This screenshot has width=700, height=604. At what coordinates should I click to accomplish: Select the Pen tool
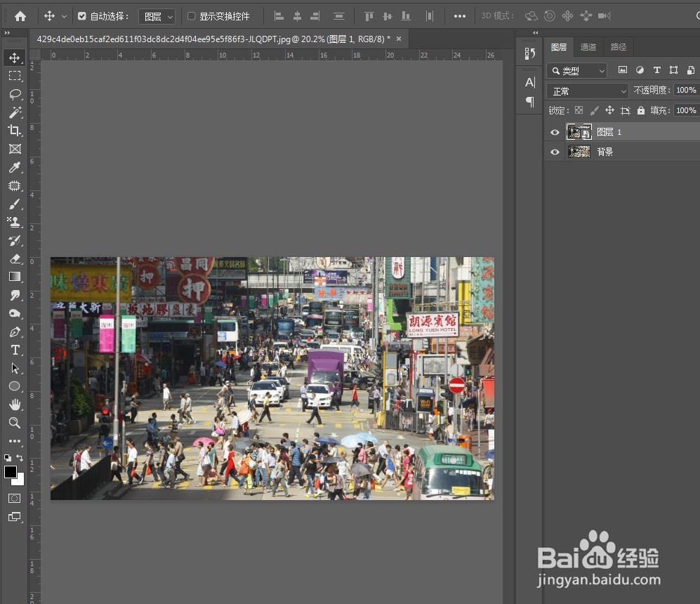pos(14,331)
